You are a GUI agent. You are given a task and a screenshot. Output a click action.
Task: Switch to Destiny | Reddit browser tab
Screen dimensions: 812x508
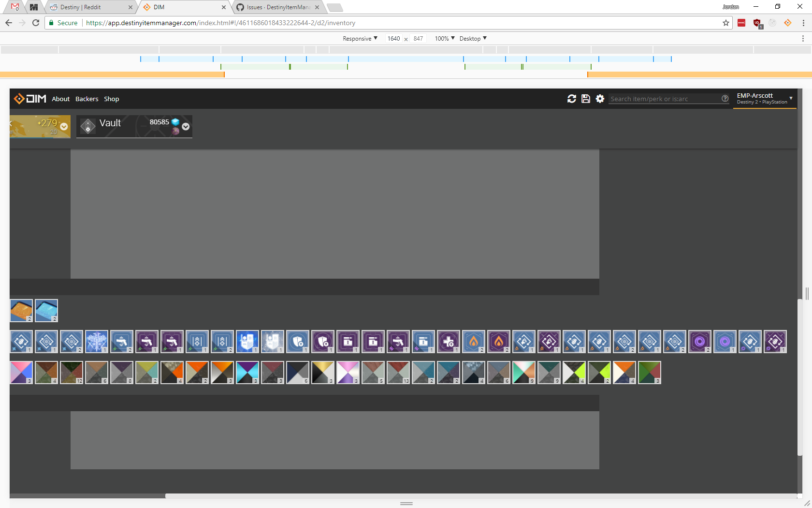pyautogui.click(x=91, y=7)
